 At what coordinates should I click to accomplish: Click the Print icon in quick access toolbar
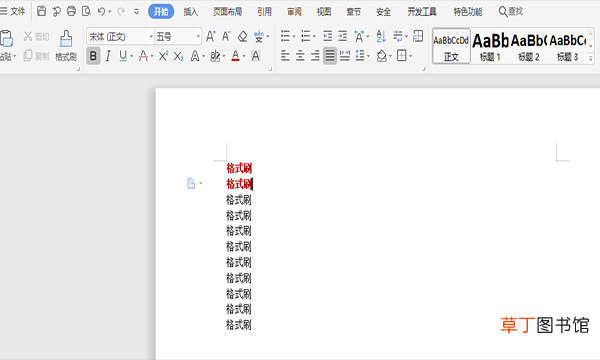coord(72,11)
